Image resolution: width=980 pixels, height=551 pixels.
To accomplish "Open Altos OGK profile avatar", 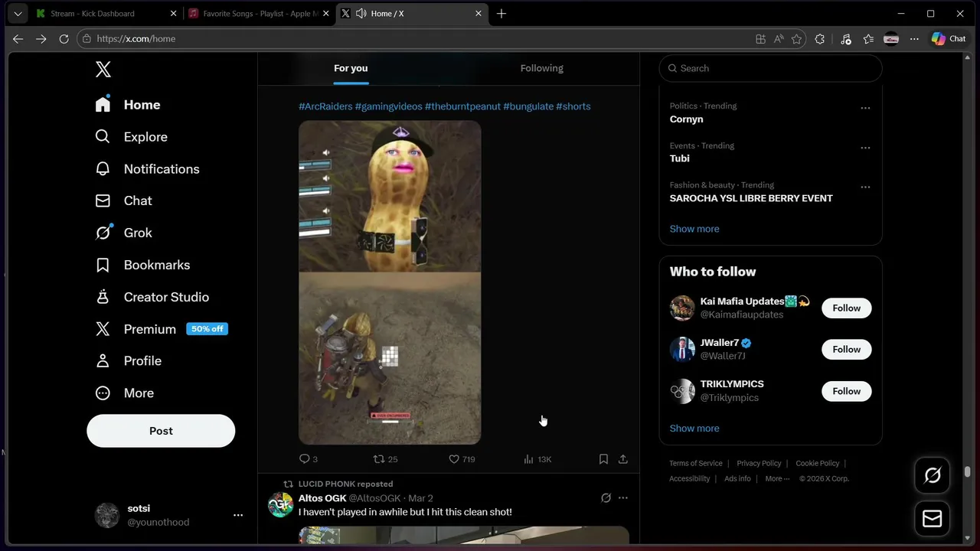I will [x=280, y=505].
